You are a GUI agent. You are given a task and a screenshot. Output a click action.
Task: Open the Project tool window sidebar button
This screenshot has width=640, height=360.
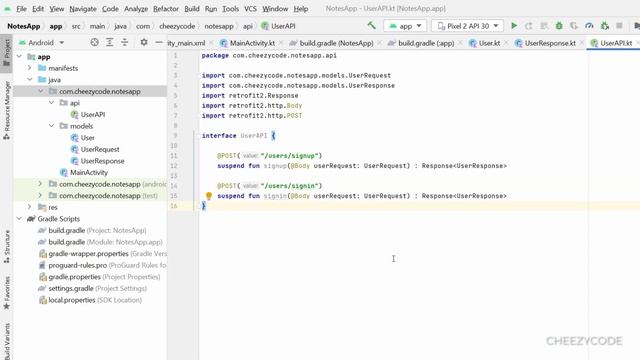pos(7,53)
